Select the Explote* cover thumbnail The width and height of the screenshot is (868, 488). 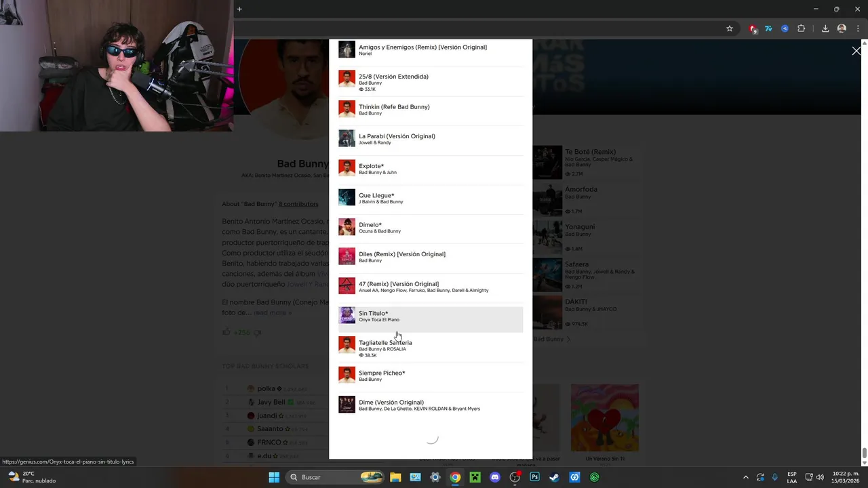[x=347, y=167]
